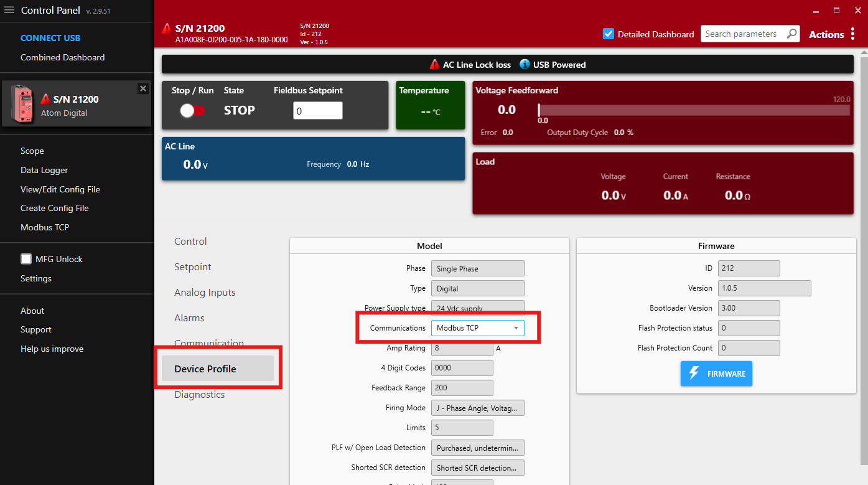Click the blue FIRMWARE button
This screenshot has height=485, width=868.
(x=716, y=374)
